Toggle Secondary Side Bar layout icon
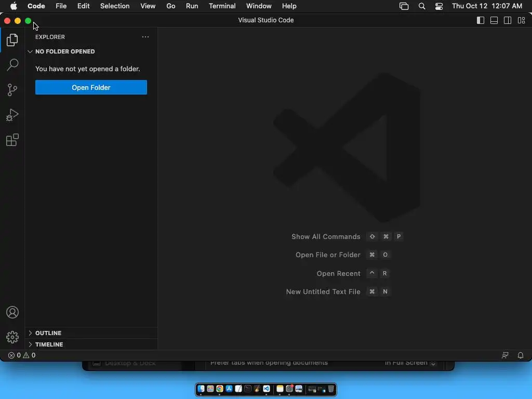Screen dimensions: 532x399 click(x=508, y=20)
